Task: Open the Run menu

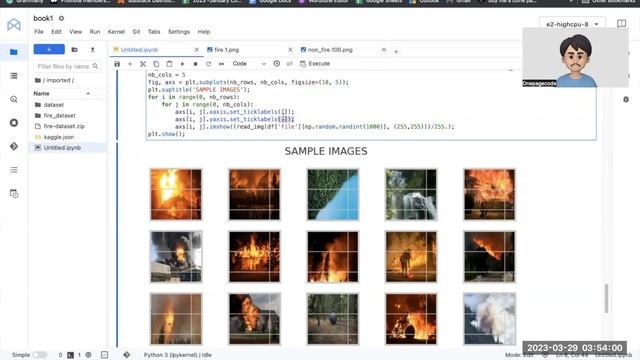Action: coord(95,31)
